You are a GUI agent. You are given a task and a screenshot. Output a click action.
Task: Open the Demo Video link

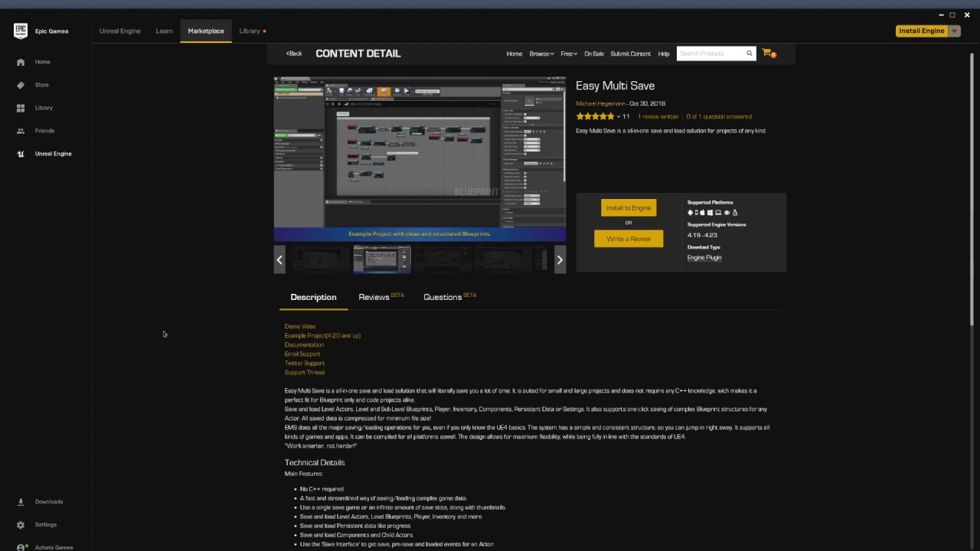[300, 326]
